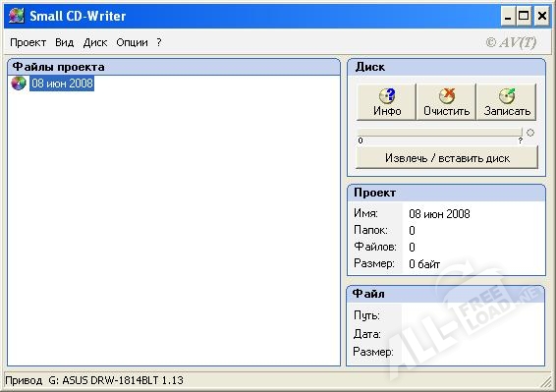The width and height of the screenshot is (556, 392).
Task: Close the Small CD-Writer window
Action: pyautogui.click(x=542, y=16)
